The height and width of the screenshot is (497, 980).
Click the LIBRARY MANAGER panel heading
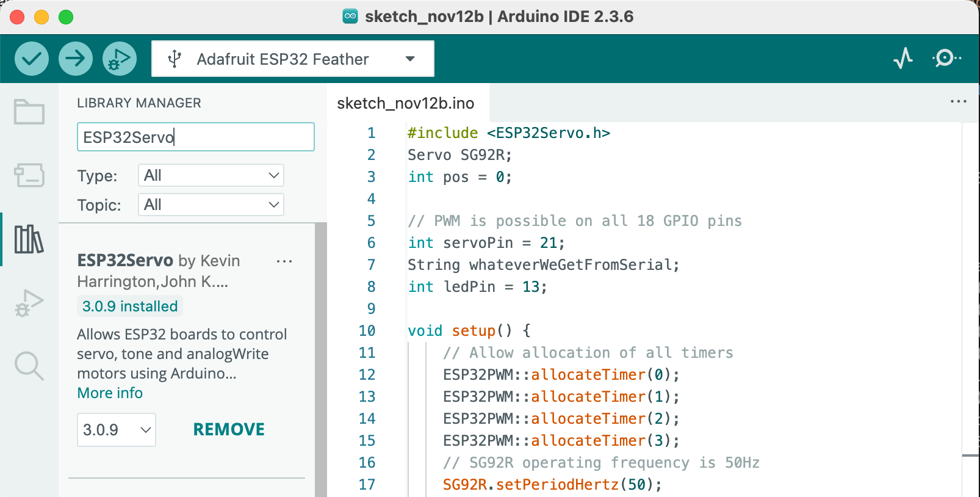pos(139,103)
